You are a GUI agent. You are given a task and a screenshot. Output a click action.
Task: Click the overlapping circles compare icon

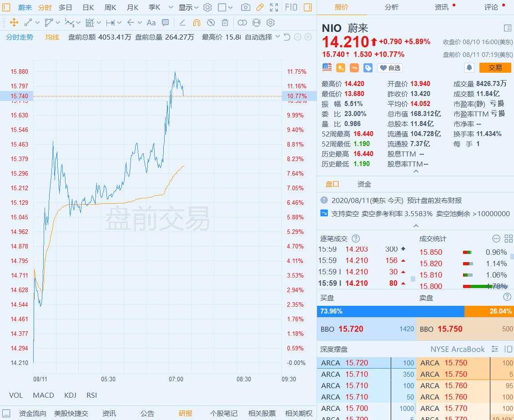coord(242,23)
